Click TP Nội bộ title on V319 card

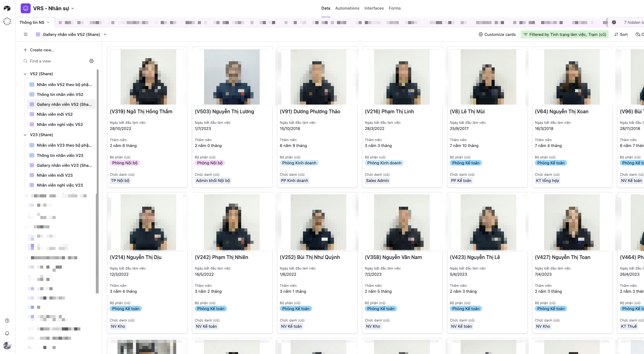point(120,180)
